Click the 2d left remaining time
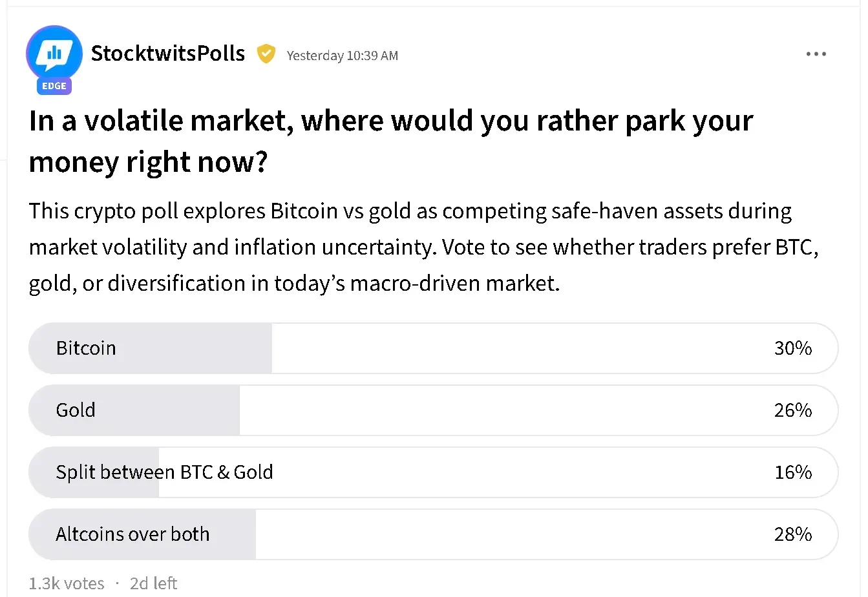 point(153,583)
